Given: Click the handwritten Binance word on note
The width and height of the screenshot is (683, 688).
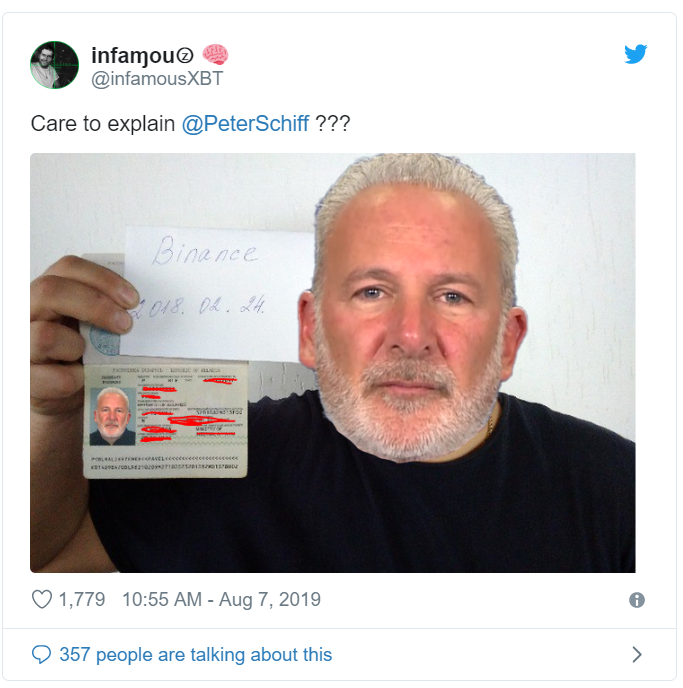Looking at the screenshot, I should pos(204,251).
